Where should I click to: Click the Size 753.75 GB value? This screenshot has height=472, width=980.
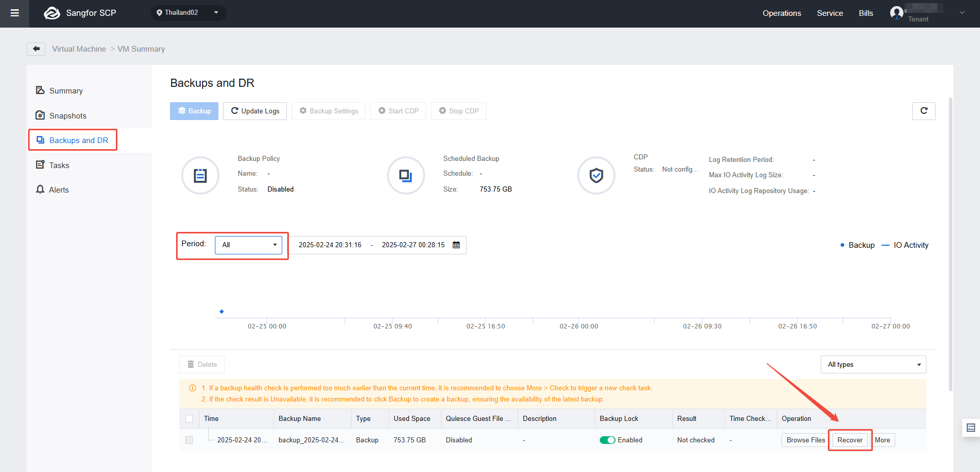(496, 189)
